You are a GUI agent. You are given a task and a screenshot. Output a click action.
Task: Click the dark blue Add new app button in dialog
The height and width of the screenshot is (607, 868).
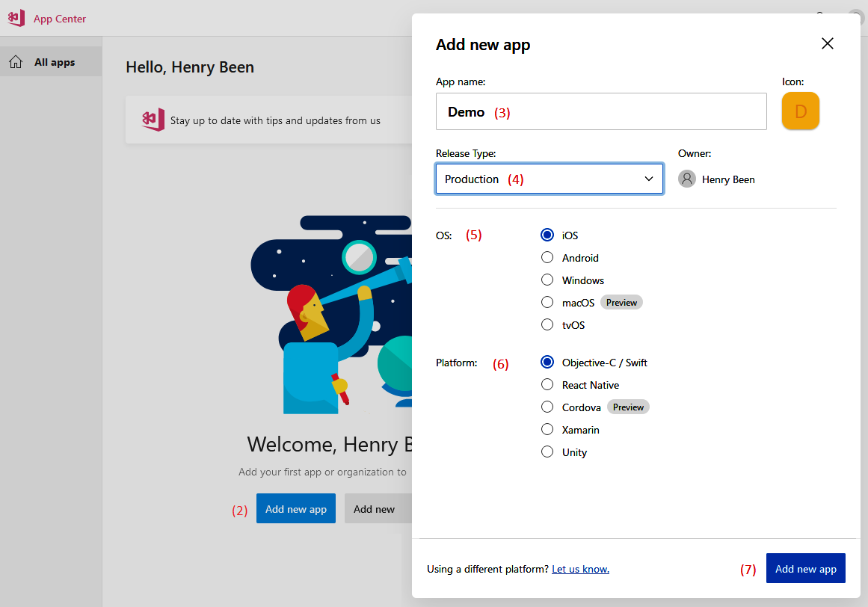click(805, 568)
